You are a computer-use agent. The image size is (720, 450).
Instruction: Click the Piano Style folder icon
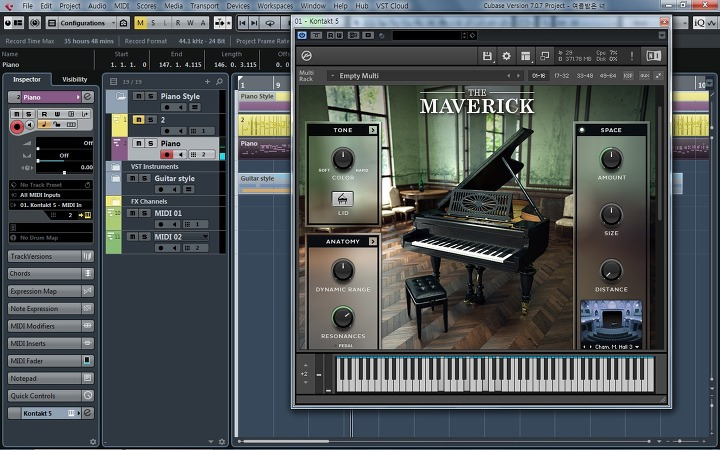click(x=121, y=96)
